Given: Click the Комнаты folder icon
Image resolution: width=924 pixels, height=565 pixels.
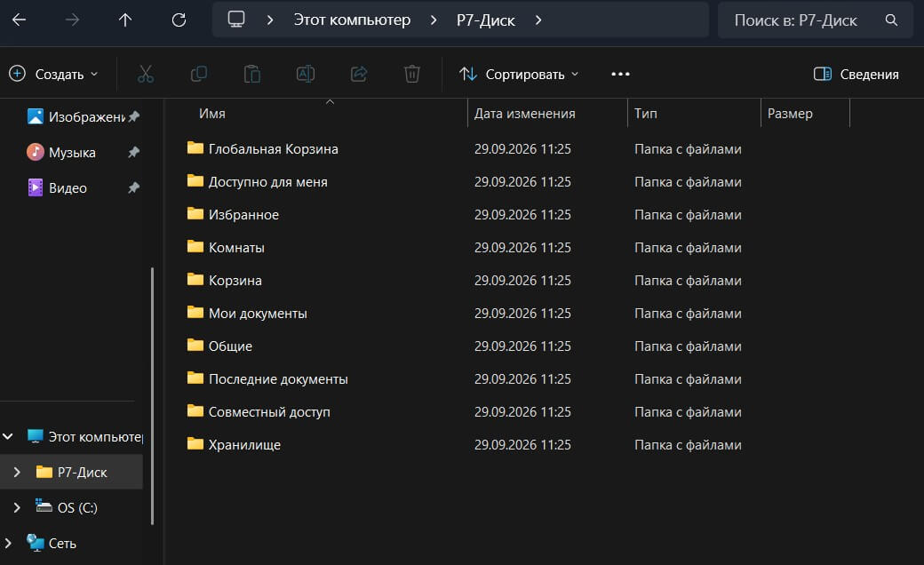Looking at the screenshot, I should coord(195,247).
